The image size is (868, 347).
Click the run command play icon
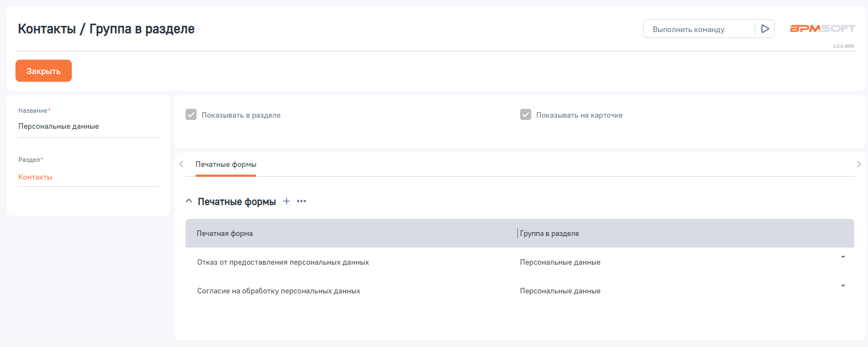point(765,29)
